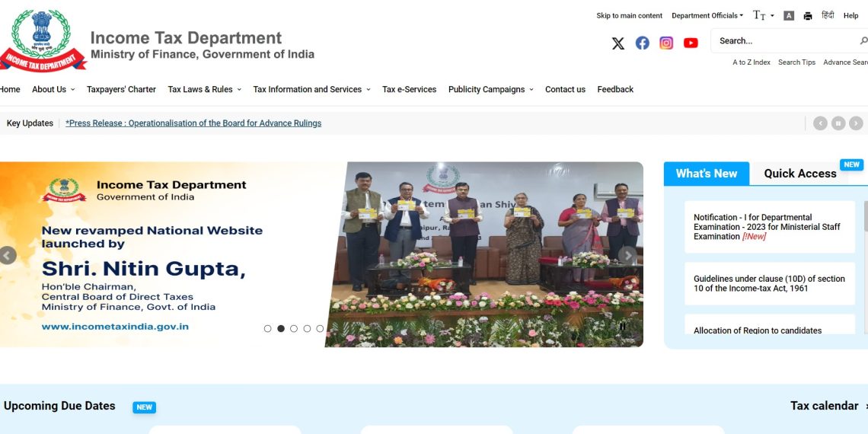Click the Upcoming Due Dates heading

[59, 406]
